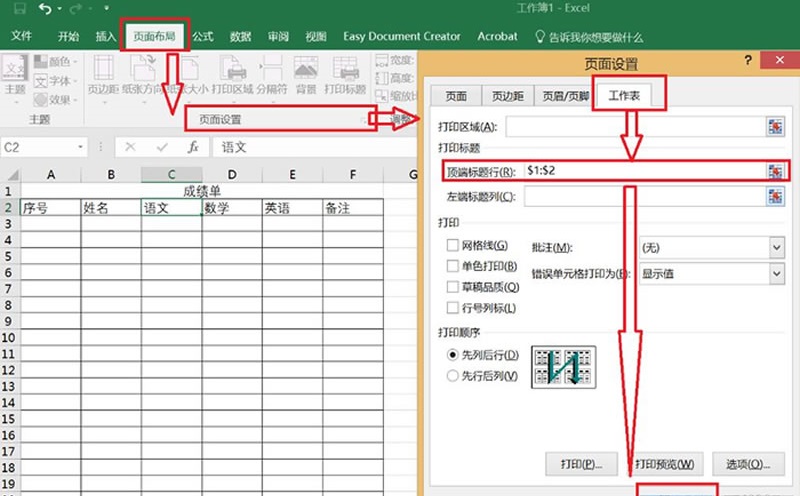Image resolution: width=800 pixels, height=496 pixels.
Task: Open the Effects (效果) theme option
Action: (x=56, y=100)
